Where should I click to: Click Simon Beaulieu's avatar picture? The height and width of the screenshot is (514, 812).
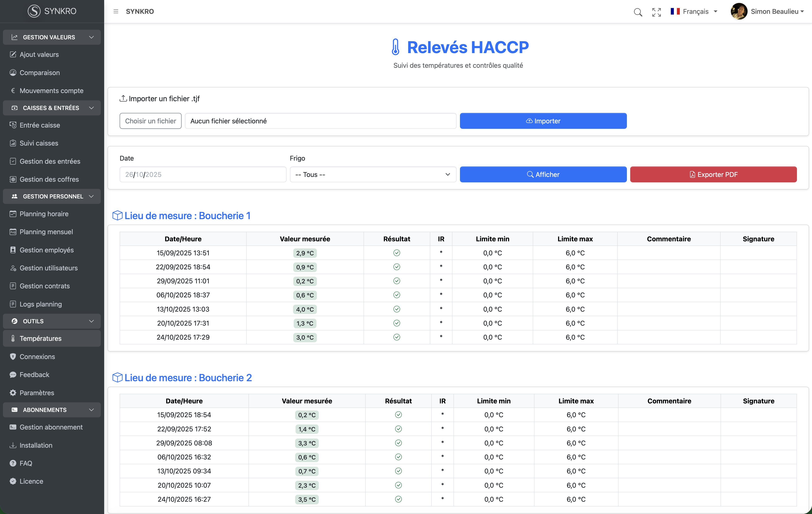(739, 12)
